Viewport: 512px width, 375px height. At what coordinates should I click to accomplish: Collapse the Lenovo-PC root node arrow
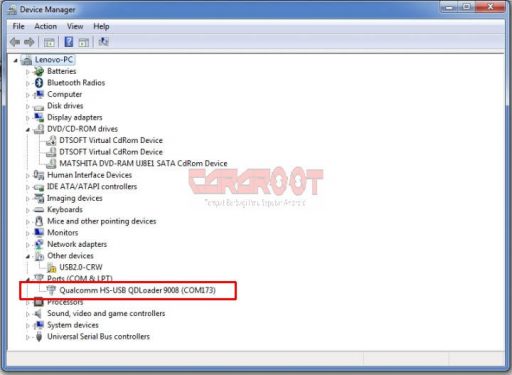pyautogui.click(x=15, y=60)
